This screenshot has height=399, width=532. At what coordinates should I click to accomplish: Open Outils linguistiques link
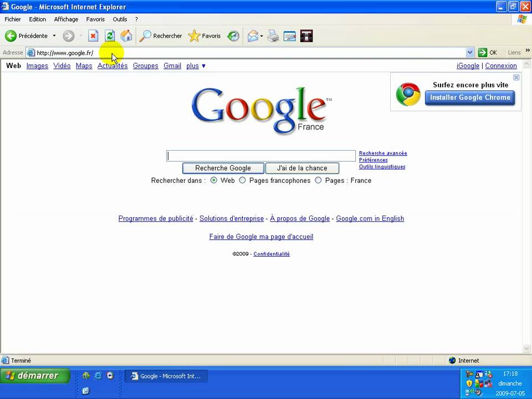[382, 167]
